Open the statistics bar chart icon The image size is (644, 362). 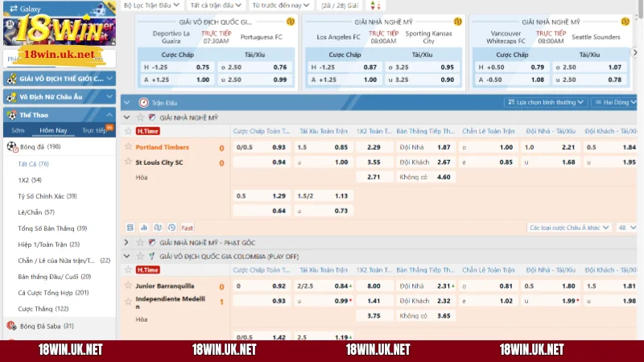143,228
